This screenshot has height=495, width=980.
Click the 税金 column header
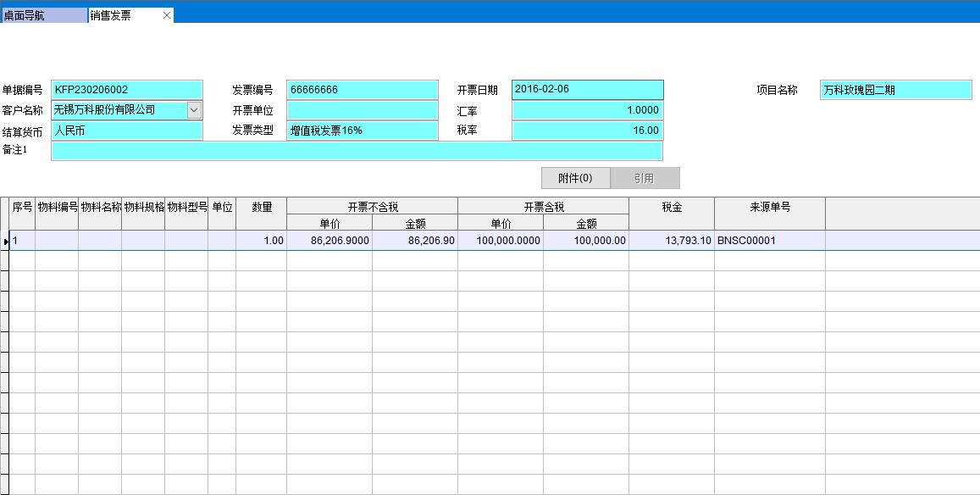tap(672, 207)
